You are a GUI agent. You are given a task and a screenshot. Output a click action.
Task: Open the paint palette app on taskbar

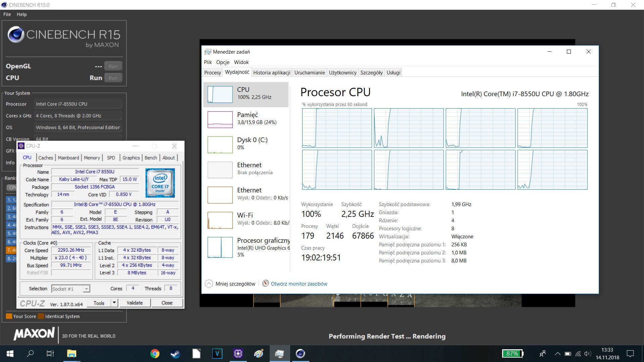pyautogui.click(x=259, y=354)
